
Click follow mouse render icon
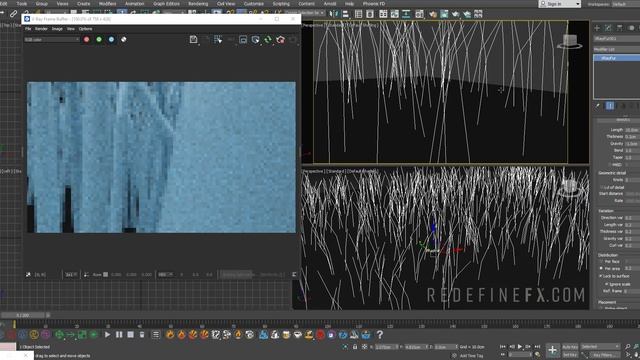click(256, 40)
